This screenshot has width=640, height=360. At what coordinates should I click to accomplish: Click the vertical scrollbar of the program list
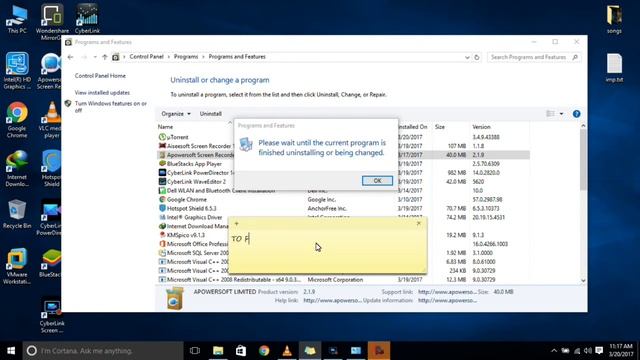(x=583, y=159)
